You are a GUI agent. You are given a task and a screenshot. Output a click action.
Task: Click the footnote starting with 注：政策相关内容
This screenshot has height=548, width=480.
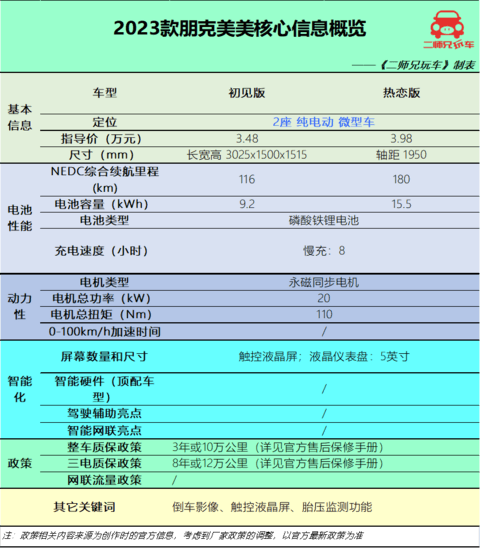[x=182, y=535]
